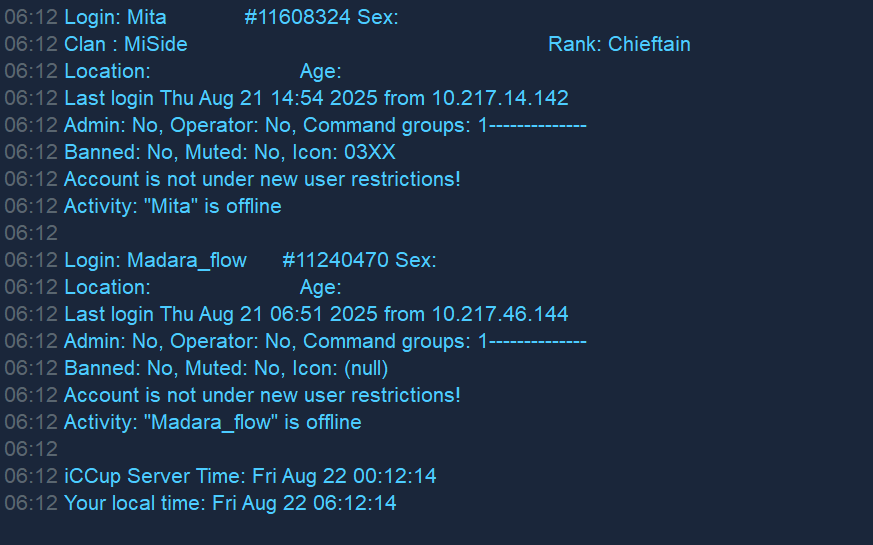Click Mita's Admin: No, Operator: No line

(x=325, y=125)
